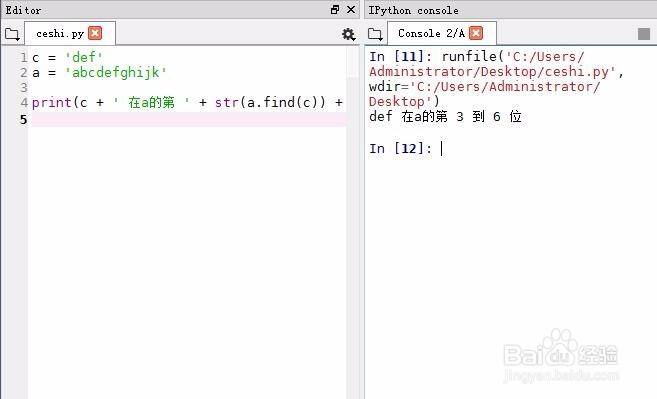The image size is (657, 399).
Task: Undock the Editor pane
Action: click(x=335, y=9)
